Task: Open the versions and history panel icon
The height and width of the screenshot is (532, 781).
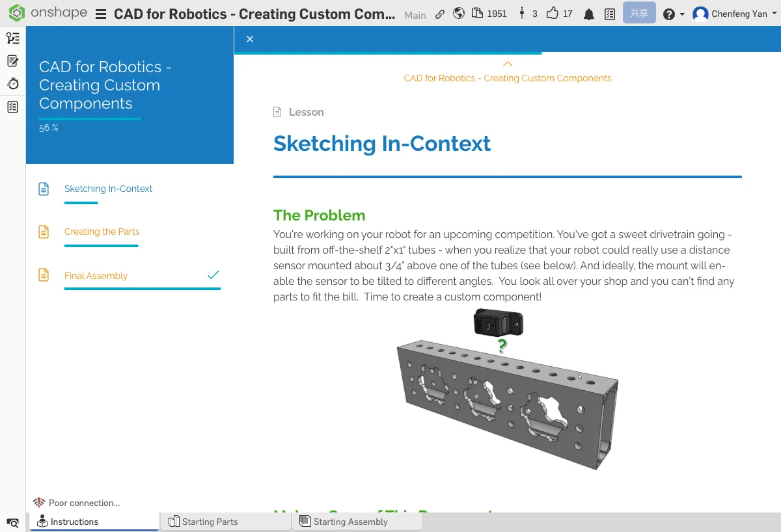Action: point(12,38)
